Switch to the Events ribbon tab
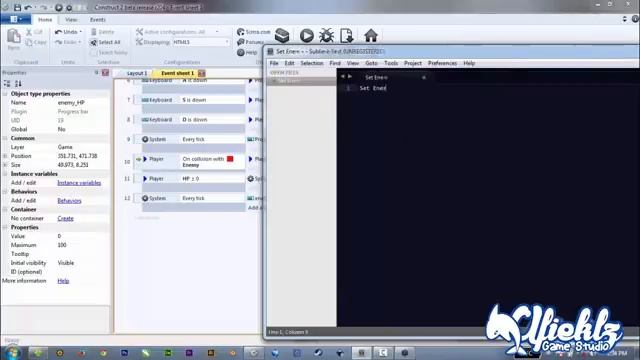This screenshot has height=360, width=640. [x=98, y=20]
